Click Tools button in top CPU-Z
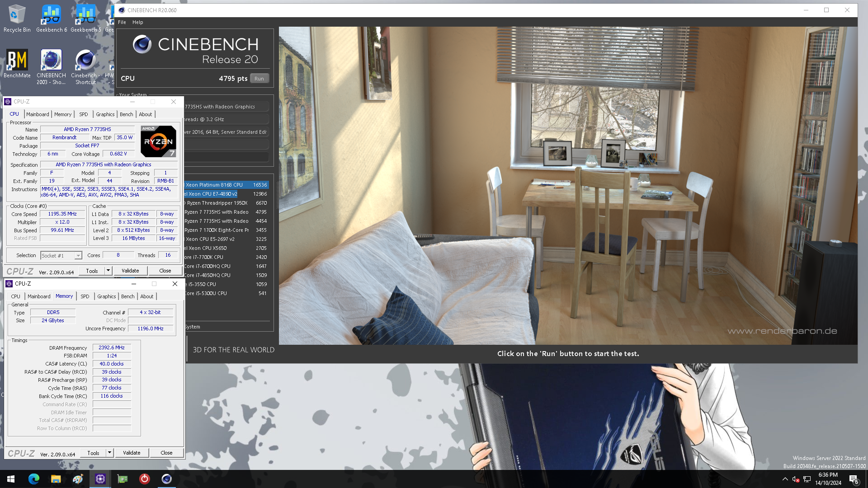 pos(92,271)
